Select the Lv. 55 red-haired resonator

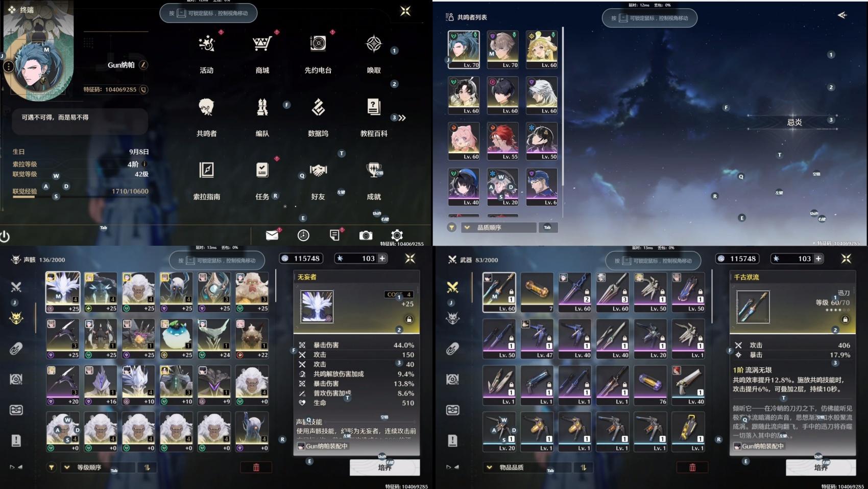[x=503, y=141]
